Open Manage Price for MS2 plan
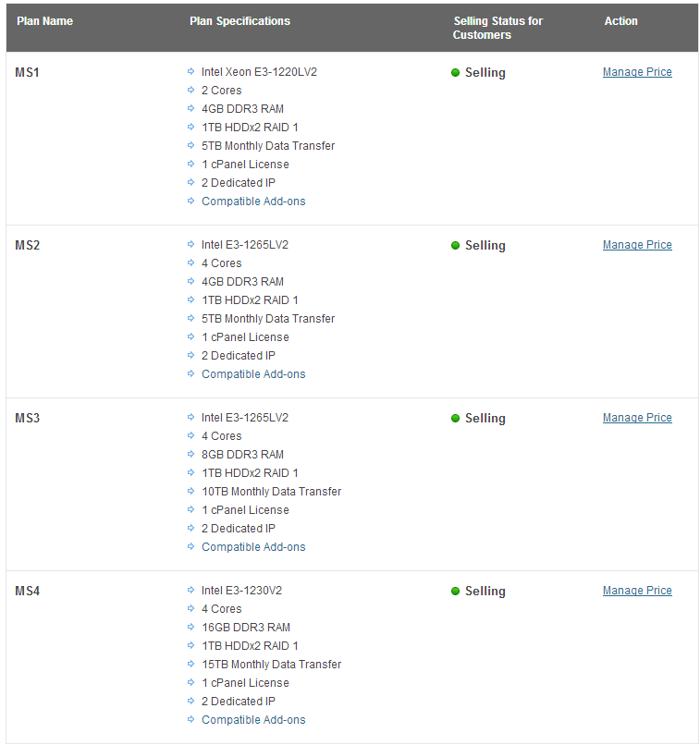Screen dimensions: 700x745 [x=637, y=245]
